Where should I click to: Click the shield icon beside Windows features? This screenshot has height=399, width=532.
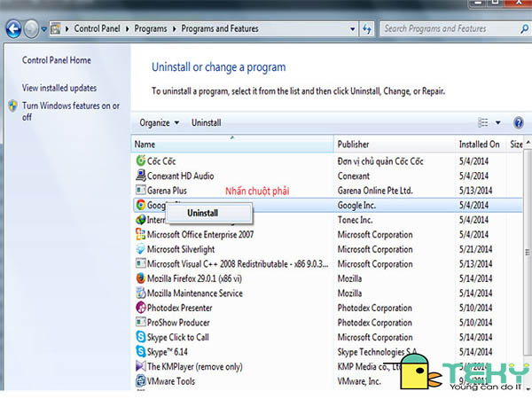pyautogui.click(x=13, y=106)
